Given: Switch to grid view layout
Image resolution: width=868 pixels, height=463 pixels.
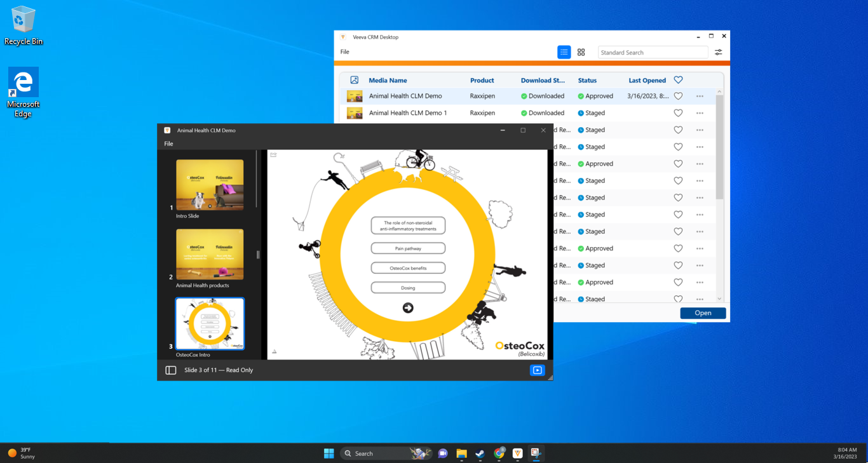Looking at the screenshot, I should [x=581, y=53].
